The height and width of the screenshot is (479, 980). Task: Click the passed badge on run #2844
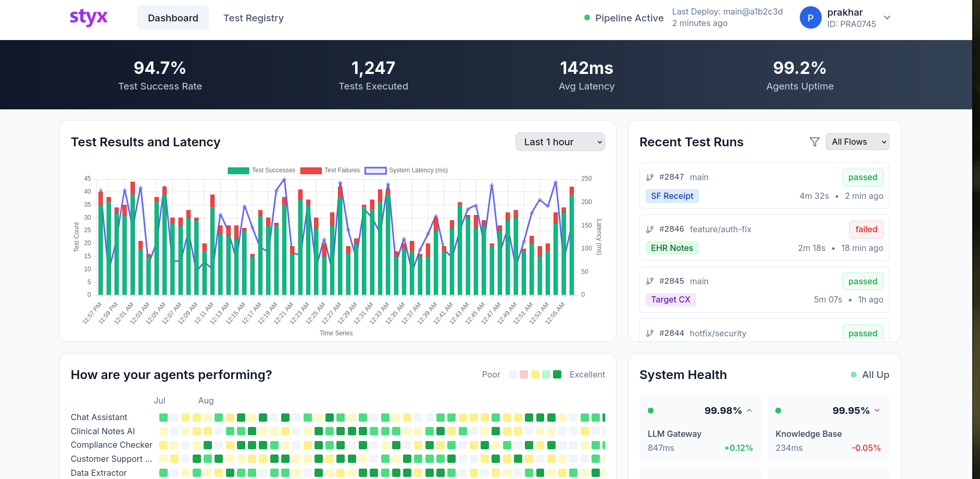coord(863,333)
